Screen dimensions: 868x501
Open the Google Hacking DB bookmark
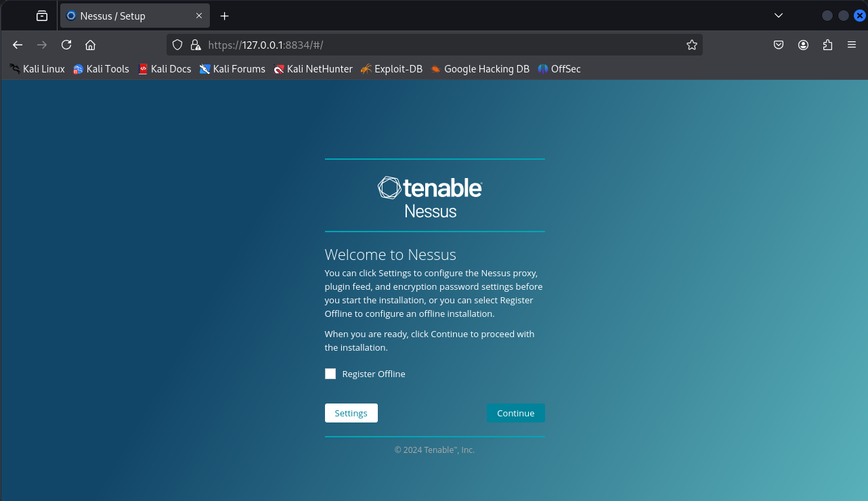(x=479, y=69)
